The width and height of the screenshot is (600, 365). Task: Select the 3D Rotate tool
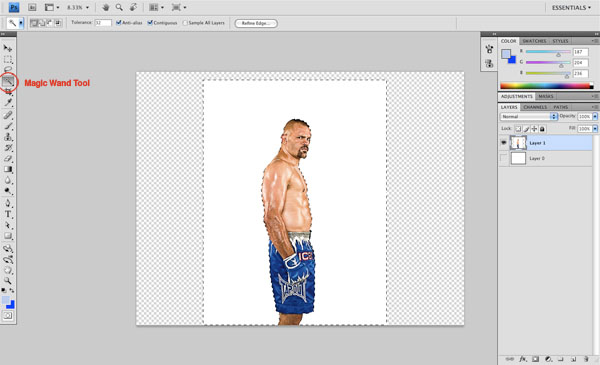click(x=8, y=249)
